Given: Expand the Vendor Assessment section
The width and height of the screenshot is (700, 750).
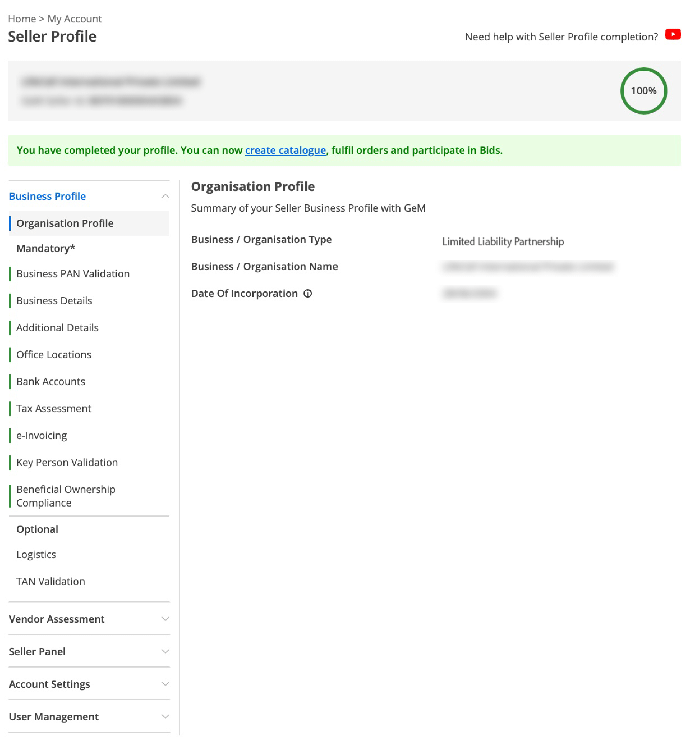Looking at the screenshot, I should pos(89,619).
